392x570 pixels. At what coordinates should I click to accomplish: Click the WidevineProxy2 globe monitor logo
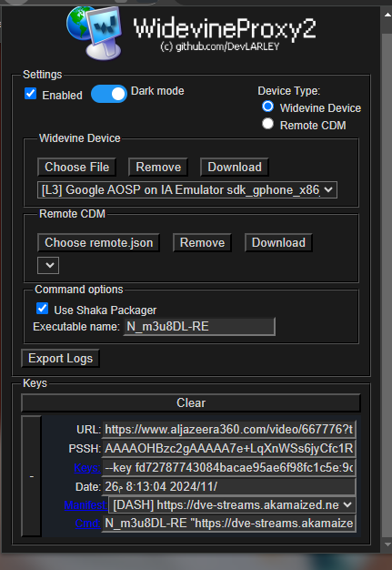[94, 33]
